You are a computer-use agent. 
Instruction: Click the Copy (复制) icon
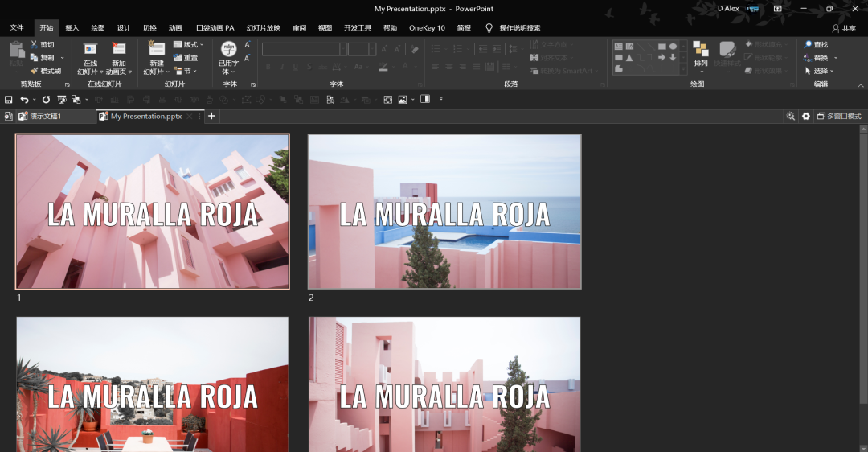34,57
